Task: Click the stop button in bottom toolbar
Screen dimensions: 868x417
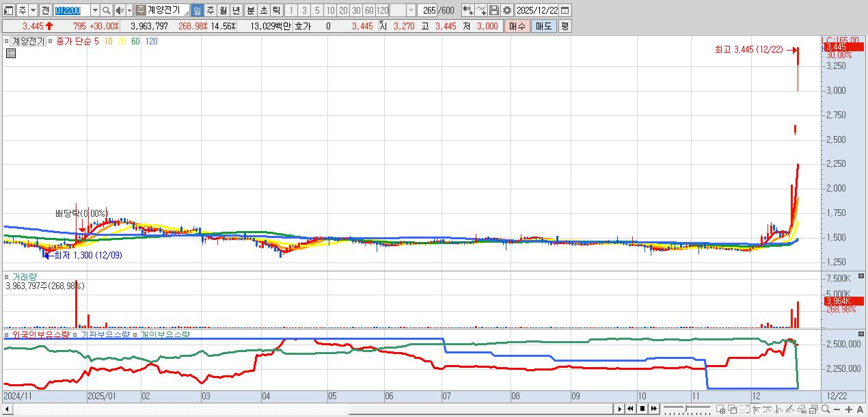Action: pos(642,409)
